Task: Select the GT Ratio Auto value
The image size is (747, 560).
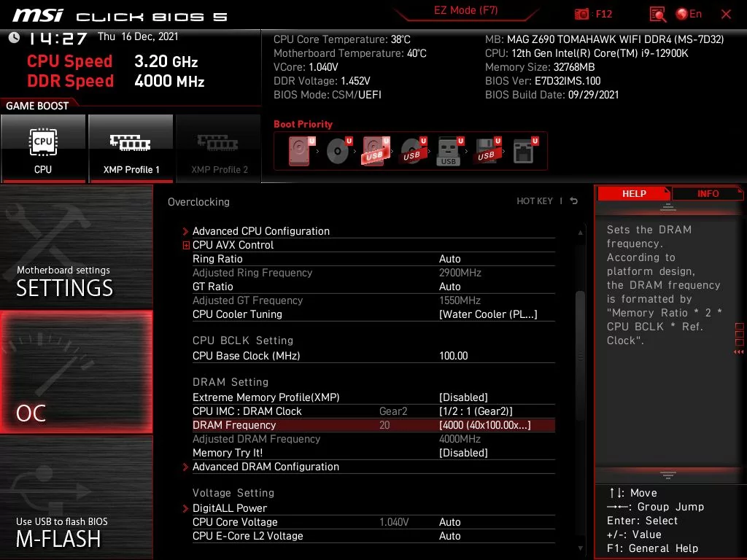Action: [449, 287]
